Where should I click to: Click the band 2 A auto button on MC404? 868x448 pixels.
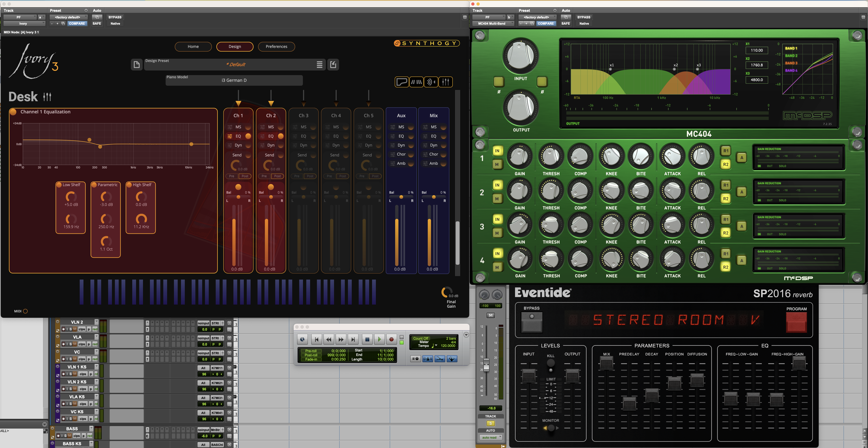(741, 192)
